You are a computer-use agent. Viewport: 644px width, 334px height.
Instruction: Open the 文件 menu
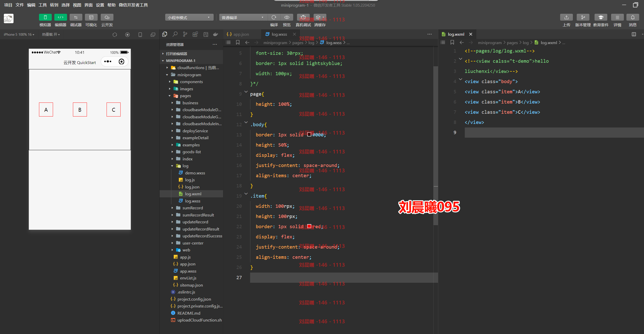point(20,5)
